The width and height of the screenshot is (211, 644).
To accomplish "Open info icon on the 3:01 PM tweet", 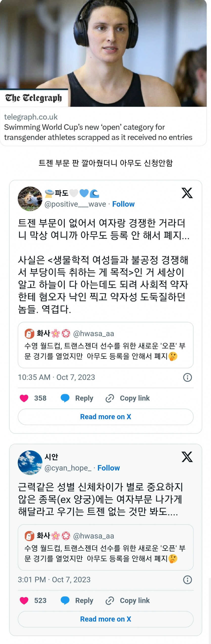I will tap(187, 580).
